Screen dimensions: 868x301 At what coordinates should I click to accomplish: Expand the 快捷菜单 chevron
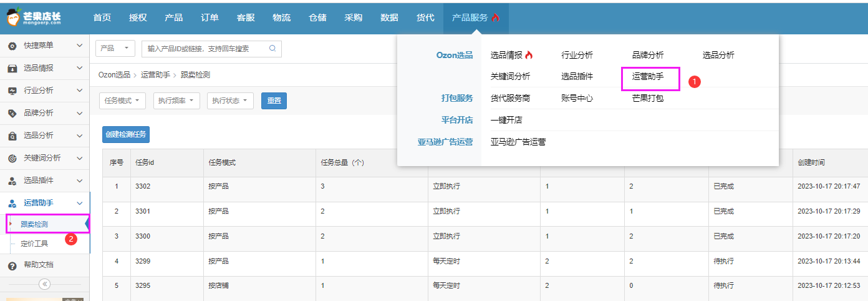(79, 46)
